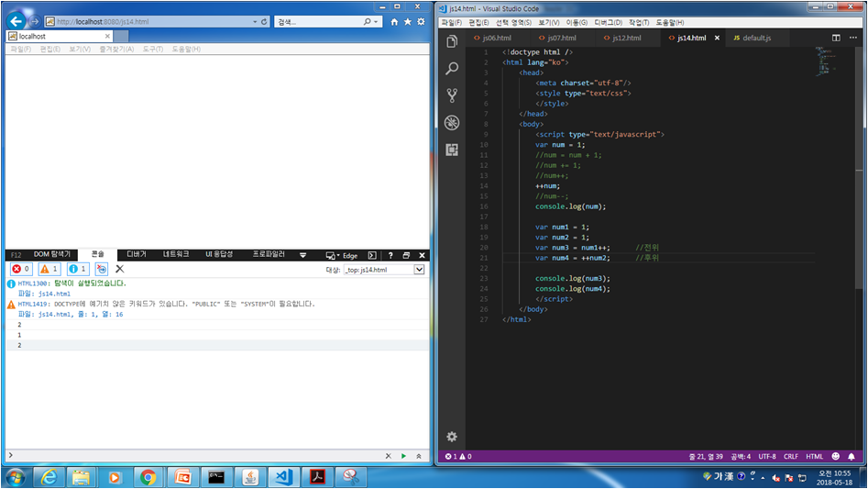Toggle console info messages filter
Screen dimensions: 868x489
pos(78,269)
